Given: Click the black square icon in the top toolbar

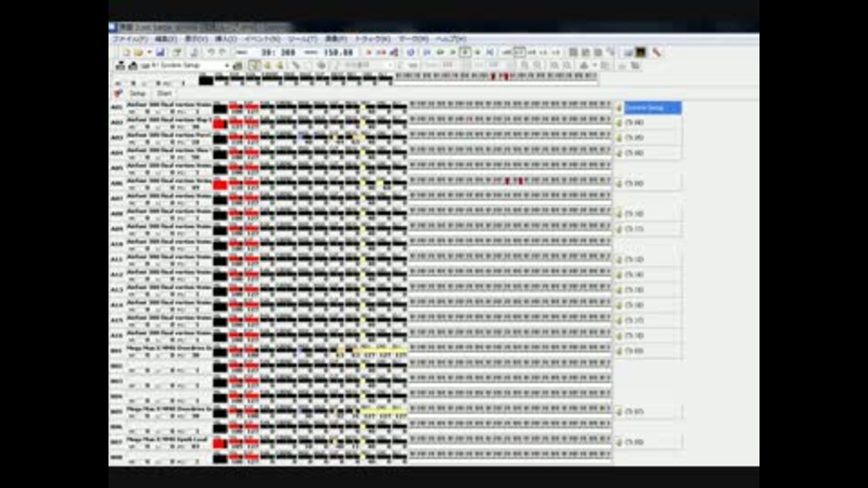Looking at the screenshot, I should tap(641, 52).
